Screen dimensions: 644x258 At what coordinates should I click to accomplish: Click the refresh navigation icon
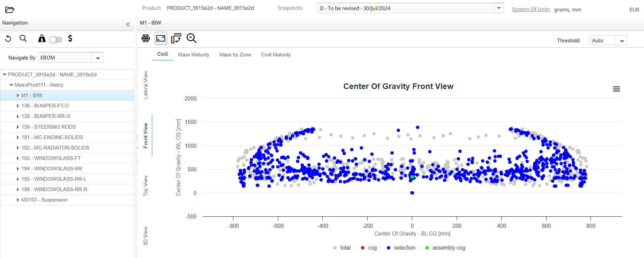coord(8,39)
